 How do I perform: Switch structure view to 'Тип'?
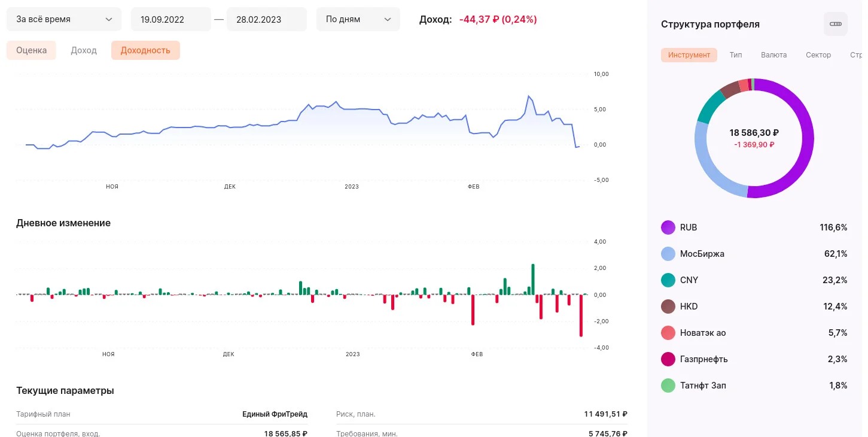pos(736,55)
